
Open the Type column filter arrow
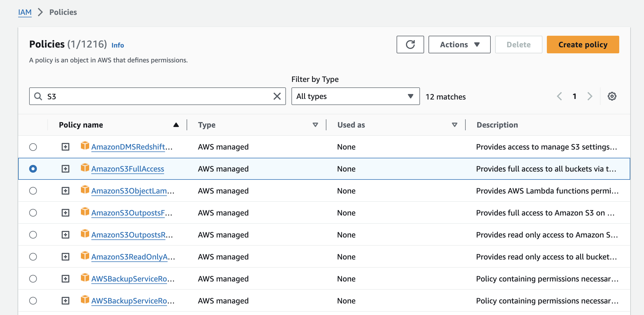315,125
